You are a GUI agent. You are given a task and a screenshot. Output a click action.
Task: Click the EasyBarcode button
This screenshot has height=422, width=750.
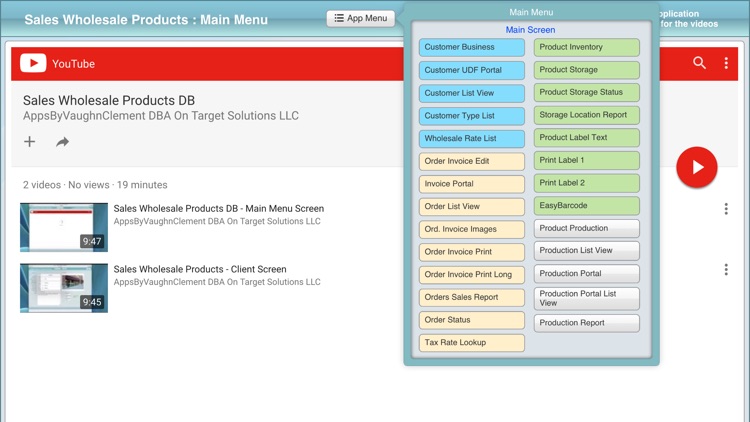[586, 206]
